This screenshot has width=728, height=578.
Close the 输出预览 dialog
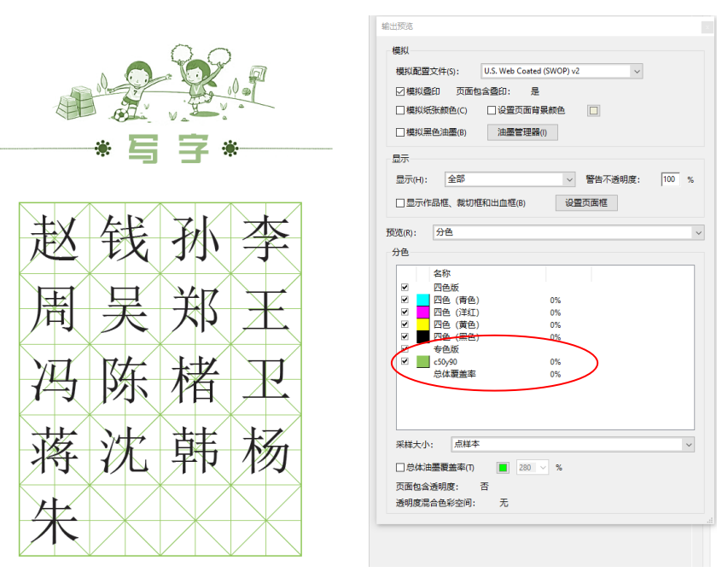coord(707,26)
